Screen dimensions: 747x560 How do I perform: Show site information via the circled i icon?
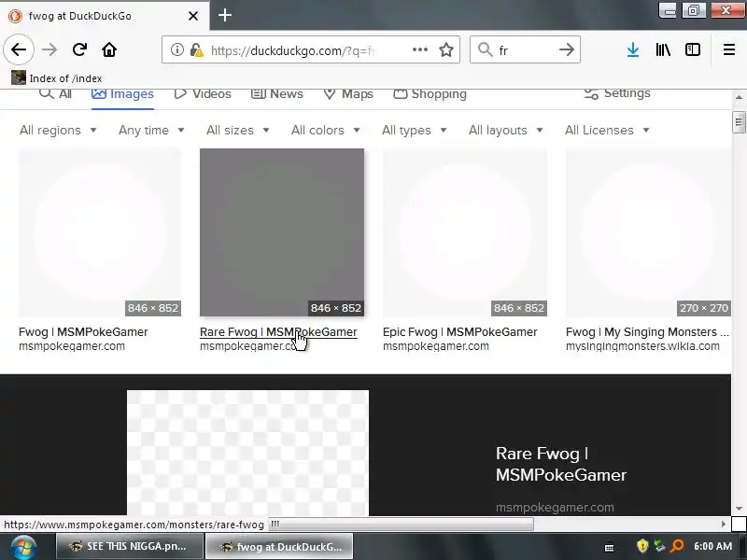click(176, 49)
